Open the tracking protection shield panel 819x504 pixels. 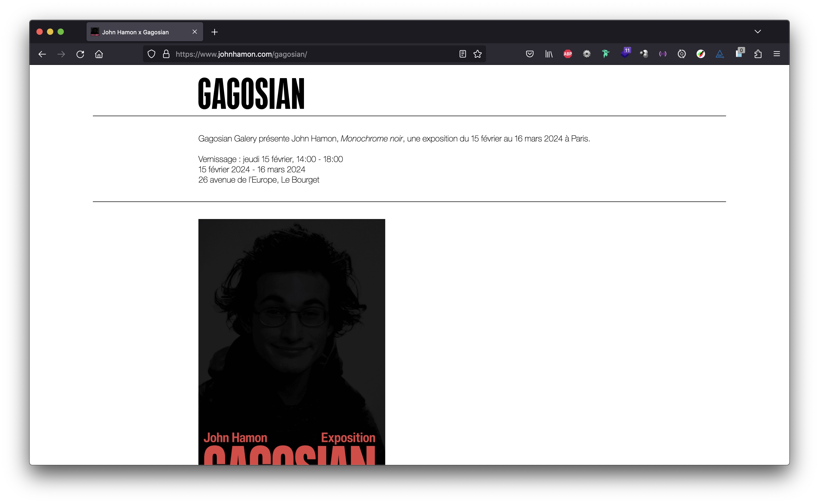(x=151, y=54)
